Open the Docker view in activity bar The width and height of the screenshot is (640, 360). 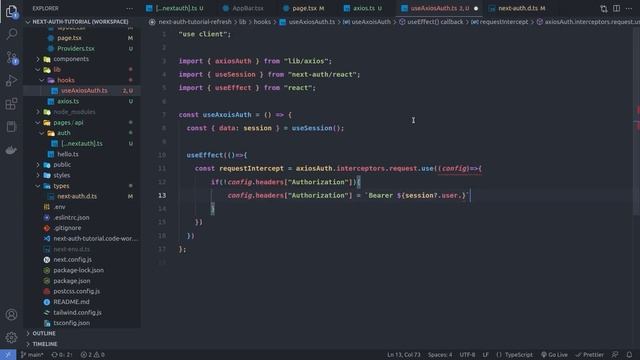(11, 150)
